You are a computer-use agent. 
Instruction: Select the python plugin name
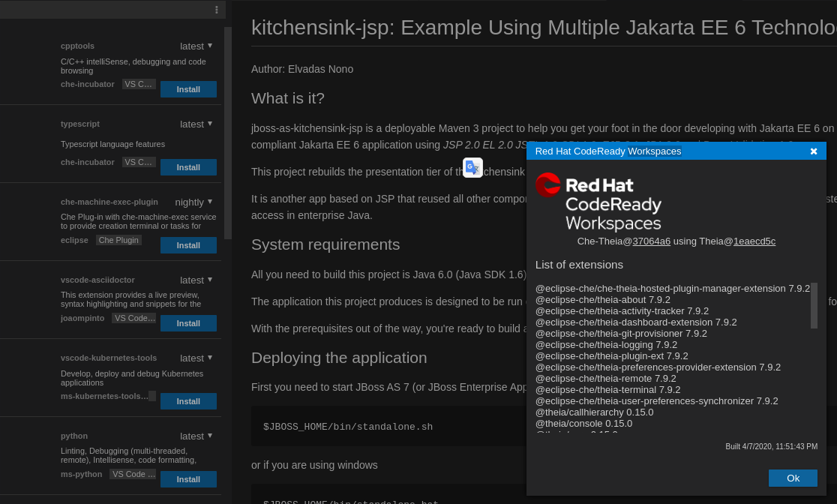coord(74,436)
